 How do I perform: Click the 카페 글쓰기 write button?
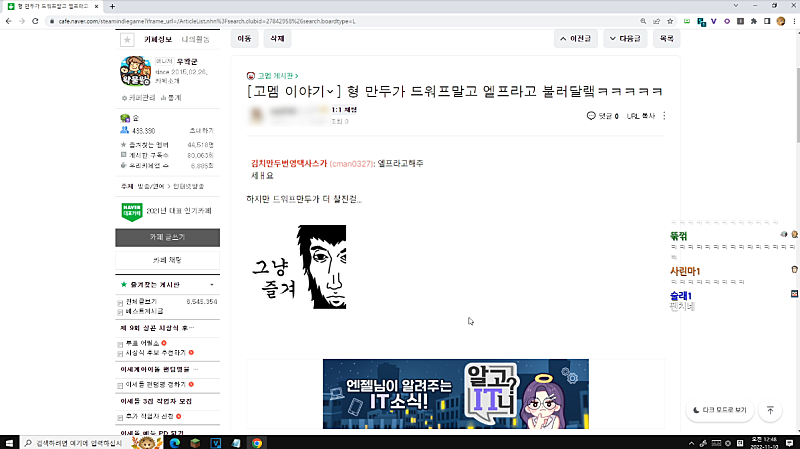pyautogui.click(x=167, y=238)
